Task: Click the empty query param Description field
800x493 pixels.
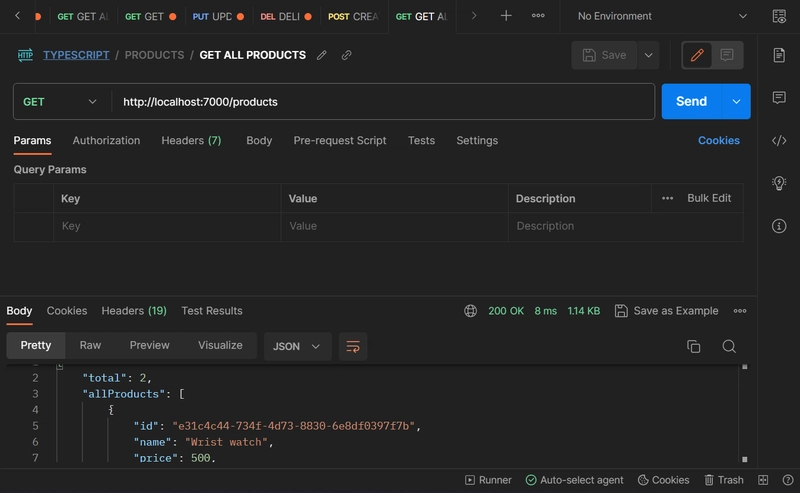Action: point(626,226)
